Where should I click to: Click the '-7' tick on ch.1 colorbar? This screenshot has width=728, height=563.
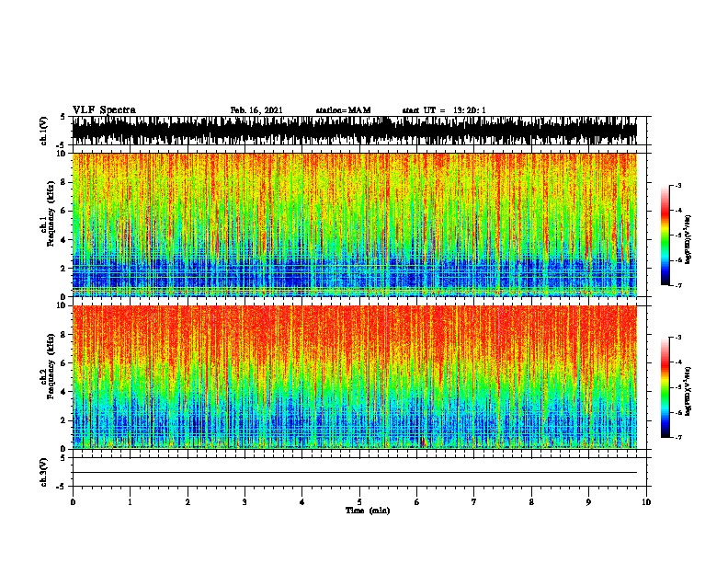678,285
